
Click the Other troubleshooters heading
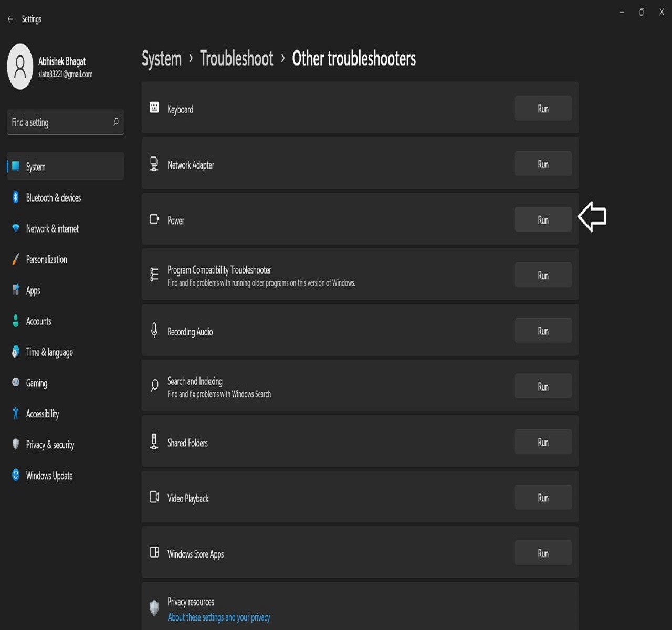tap(354, 58)
